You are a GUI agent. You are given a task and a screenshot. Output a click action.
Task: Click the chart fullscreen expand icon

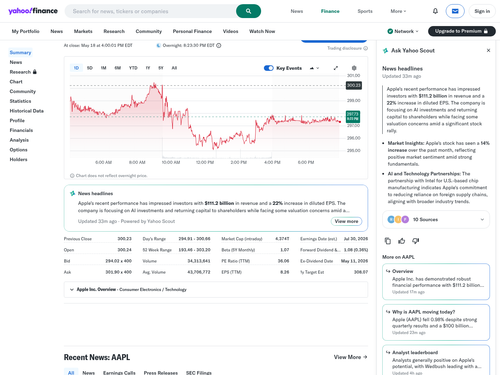336,68
